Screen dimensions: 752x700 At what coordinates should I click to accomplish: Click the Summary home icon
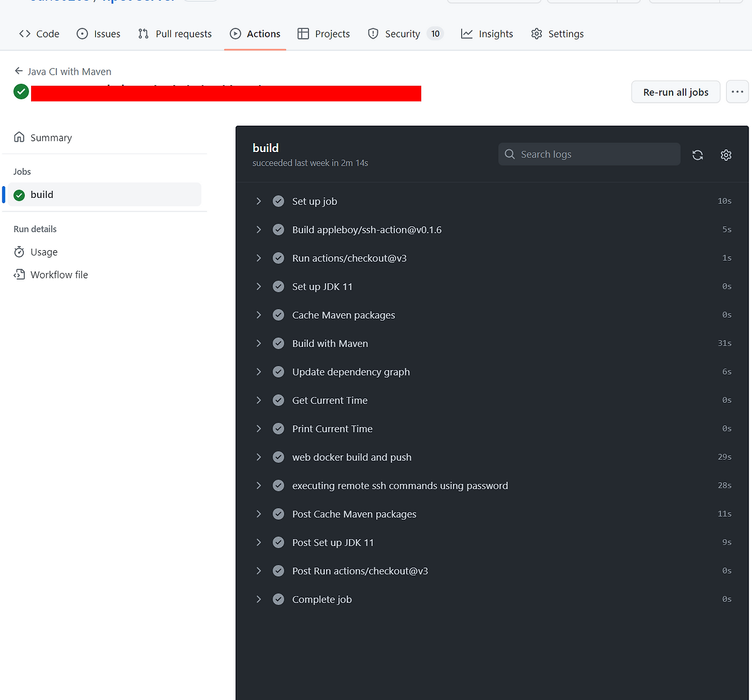point(19,137)
